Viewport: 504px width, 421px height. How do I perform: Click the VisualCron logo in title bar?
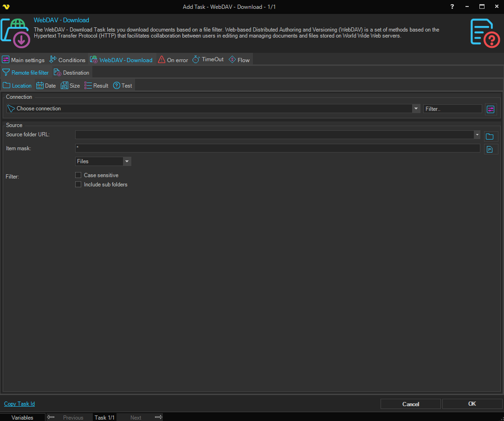tap(6, 7)
